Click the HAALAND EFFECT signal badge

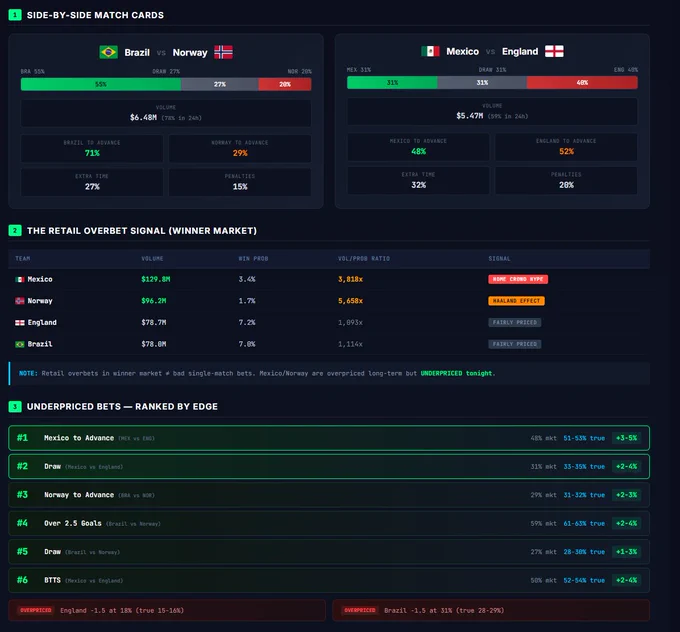(x=516, y=301)
